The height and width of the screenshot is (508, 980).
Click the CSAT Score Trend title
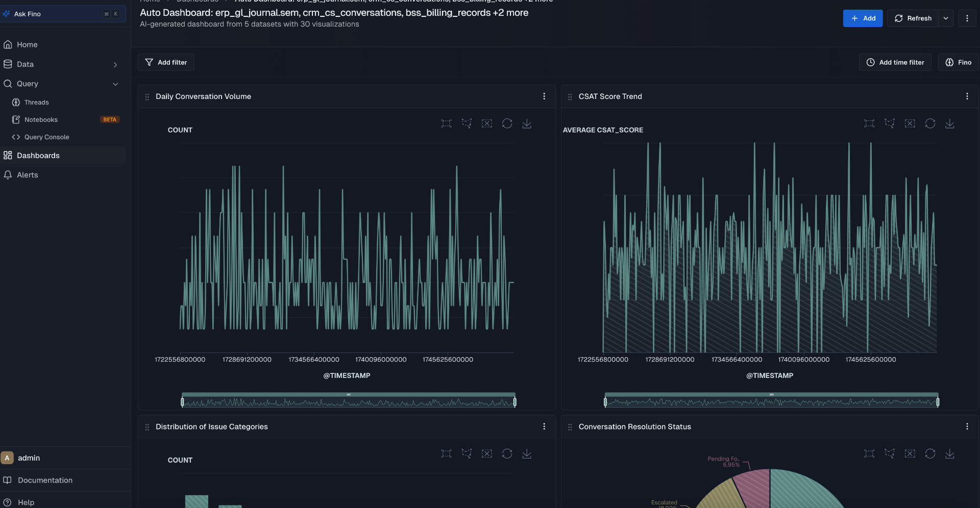point(610,96)
